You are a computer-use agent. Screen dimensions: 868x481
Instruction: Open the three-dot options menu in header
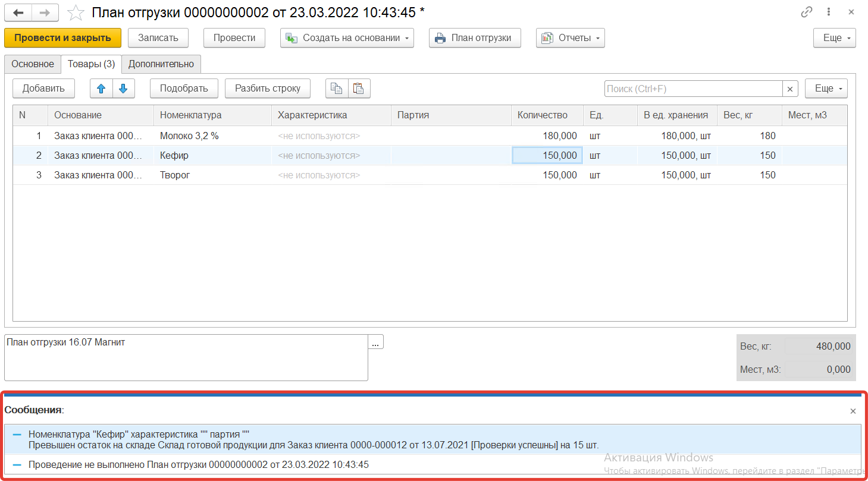point(829,12)
